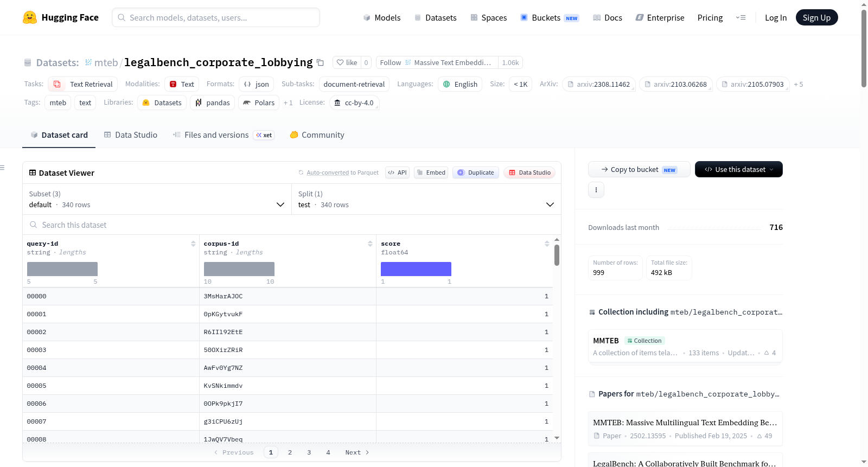Focus the Search this dataset field
Screen dimensions: 868x467
(x=292, y=225)
